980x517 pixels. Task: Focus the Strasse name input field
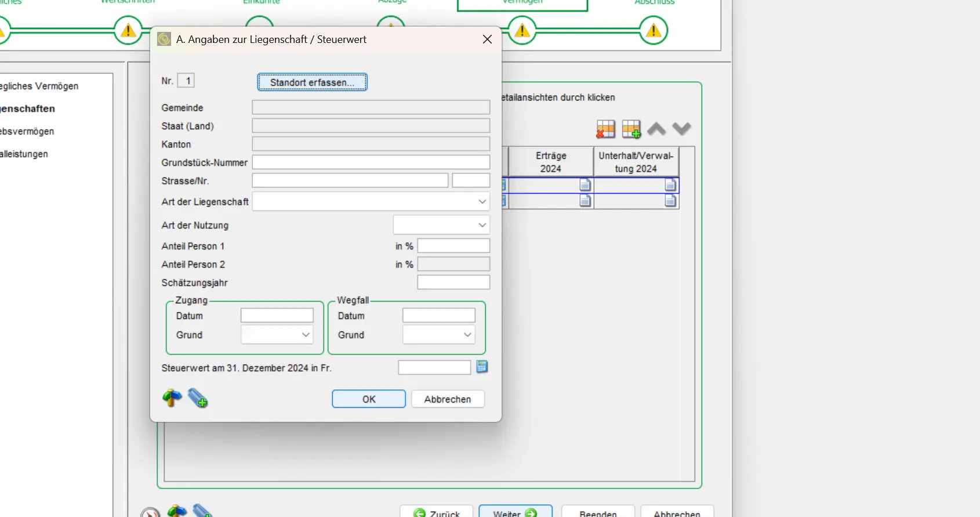click(x=350, y=180)
